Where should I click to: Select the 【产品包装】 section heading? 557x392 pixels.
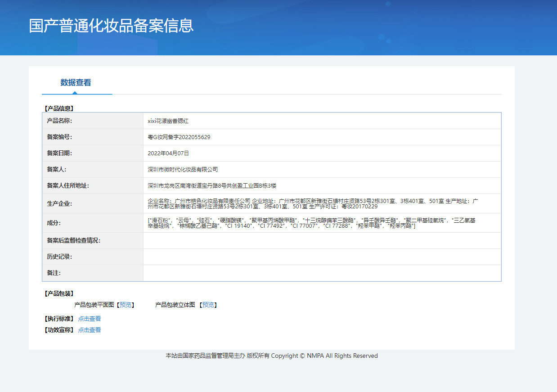[x=59, y=293]
